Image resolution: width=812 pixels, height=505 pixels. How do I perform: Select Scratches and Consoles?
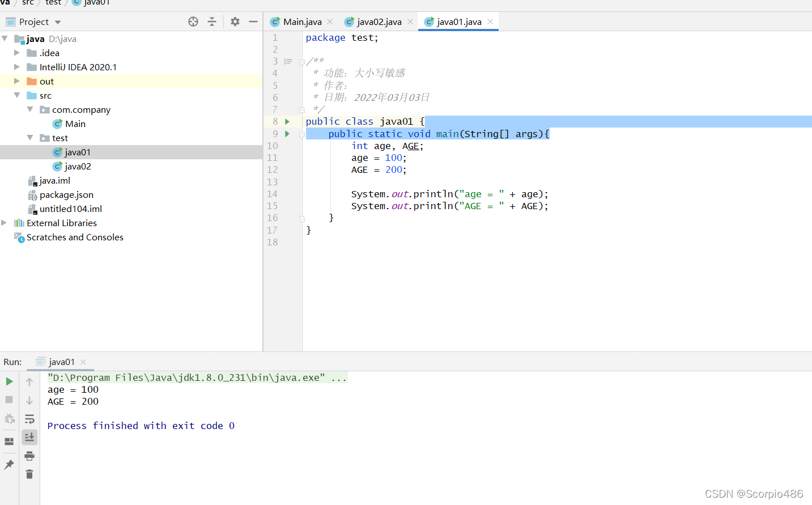coord(69,237)
